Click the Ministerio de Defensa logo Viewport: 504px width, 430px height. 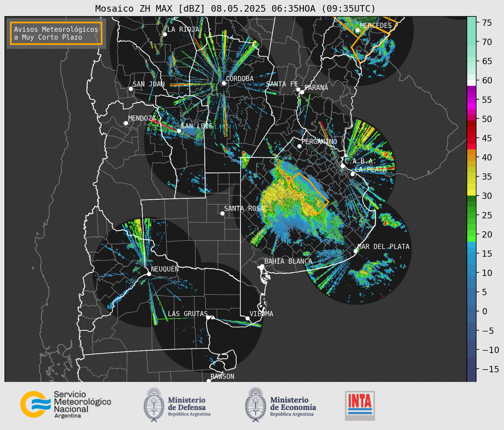click(177, 405)
